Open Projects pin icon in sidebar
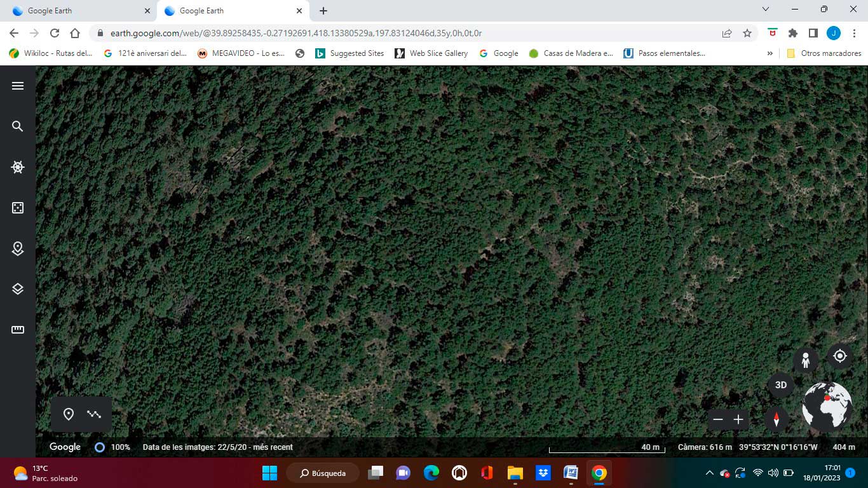Viewport: 868px width, 488px height. [18, 248]
